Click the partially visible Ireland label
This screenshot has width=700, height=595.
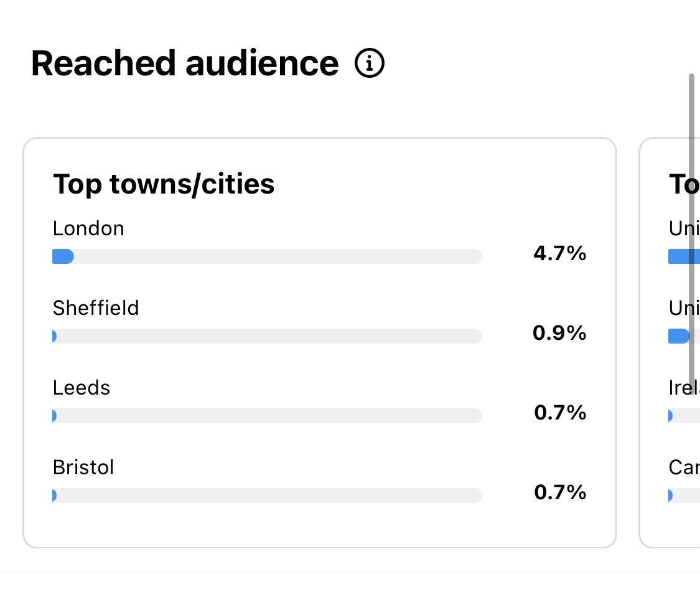(x=684, y=388)
